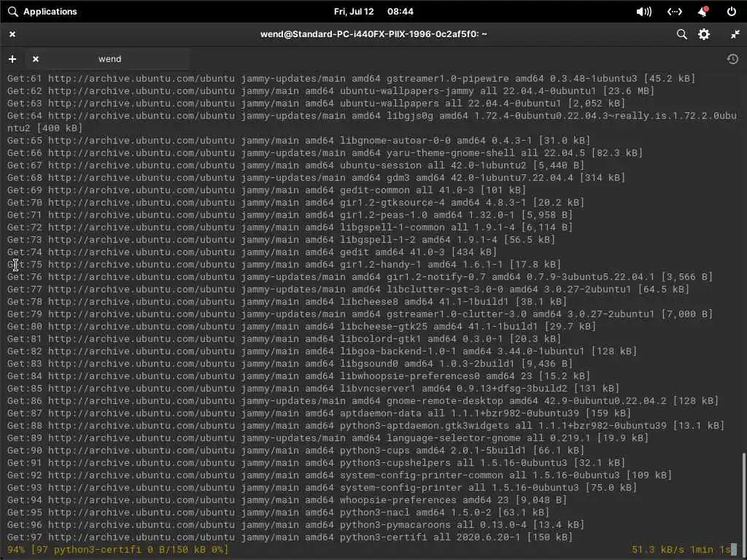Click the gir1.2-gtksource-4 line
Viewport: 747px width, 560px height.
(x=295, y=202)
